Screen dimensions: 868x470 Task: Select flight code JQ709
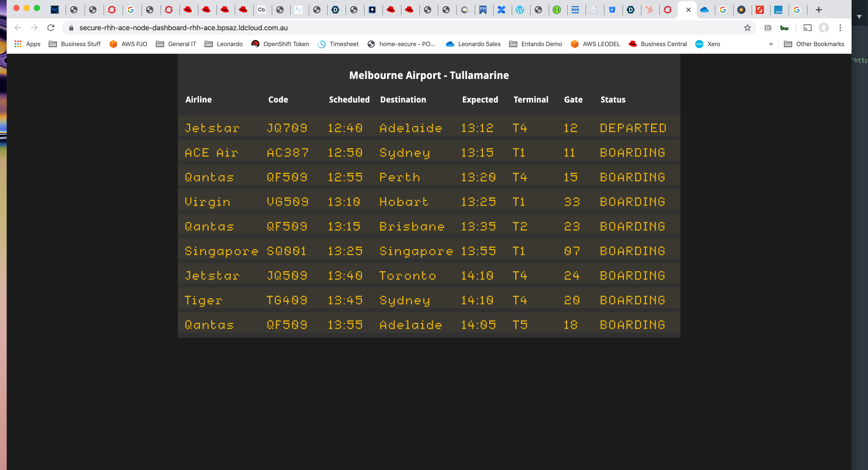click(287, 128)
